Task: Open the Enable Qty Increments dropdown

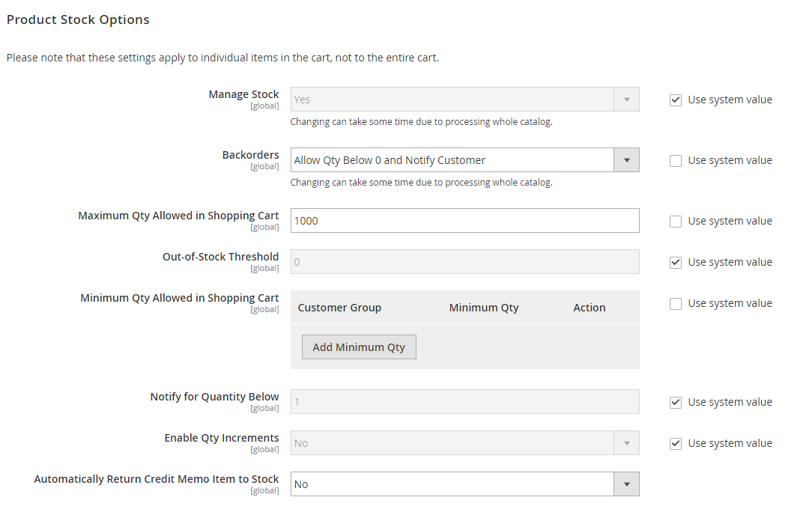Action: tap(627, 442)
